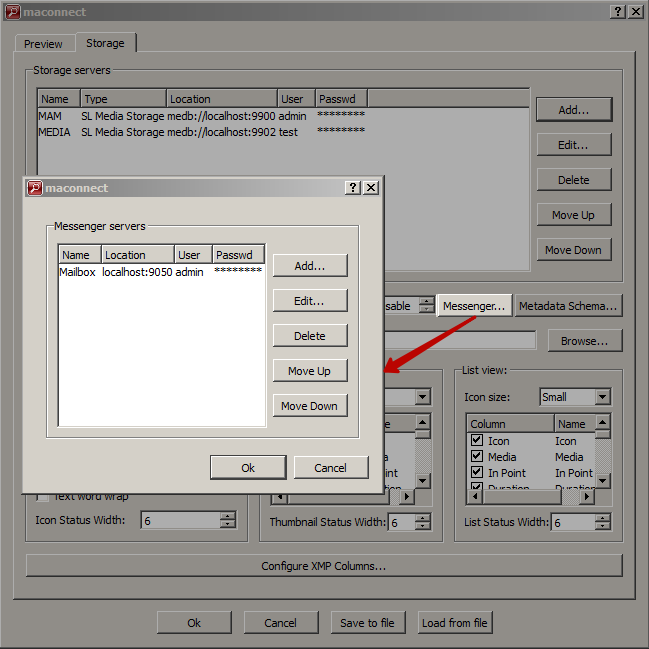Click Save to file
649x649 pixels.
368,623
